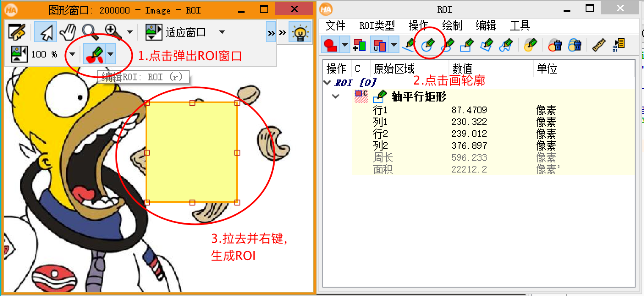Click the 行1 parameter label
644x296 pixels.
point(380,110)
